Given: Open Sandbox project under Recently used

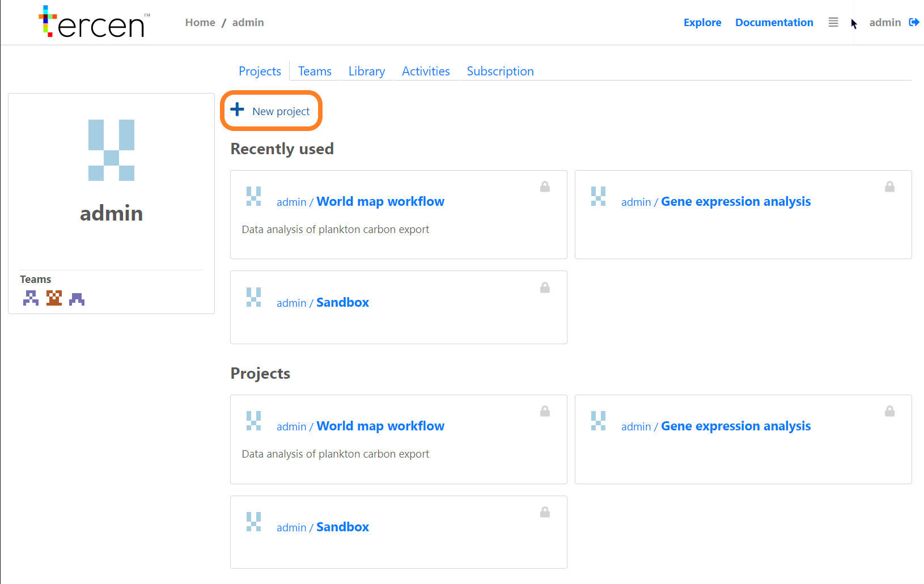Looking at the screenshot, I should [x=342, y=302].
